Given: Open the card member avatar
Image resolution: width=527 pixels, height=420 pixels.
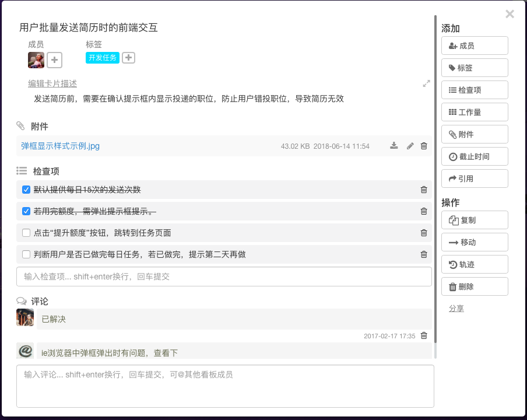Looking at the screenshot, I should 36,60.
